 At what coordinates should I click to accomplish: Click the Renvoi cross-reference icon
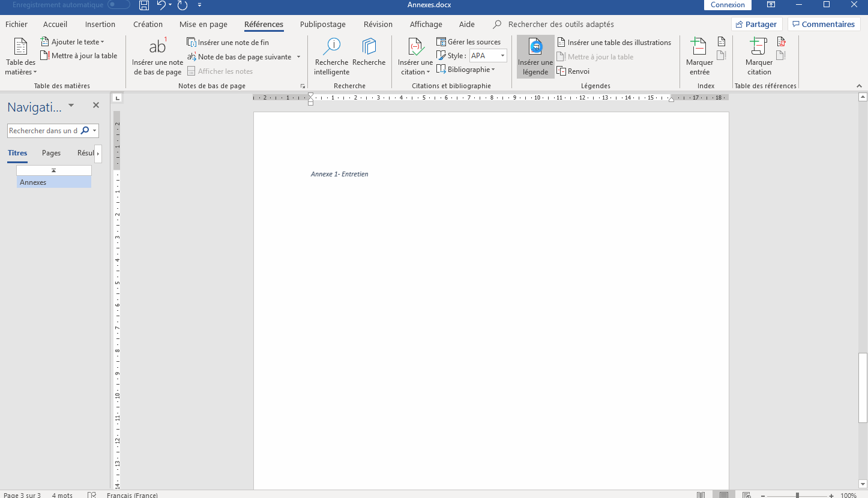(x=562, y=71)
